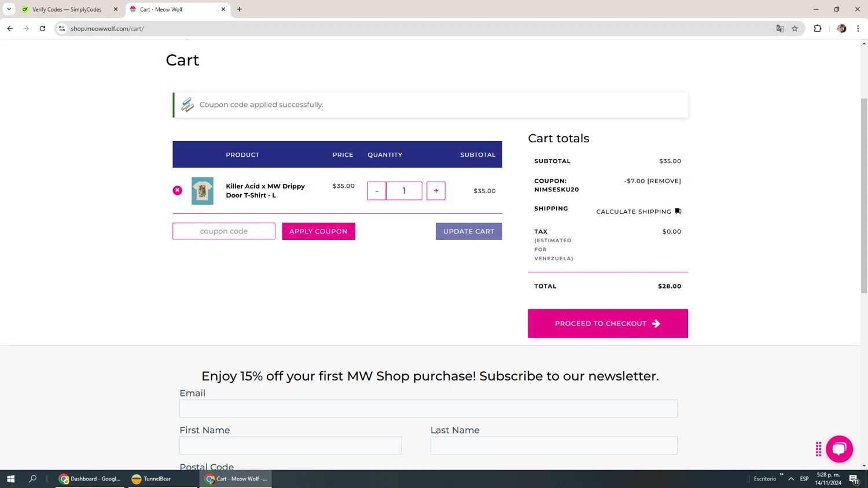868x488 pixels.
Task: Open the tab search dropdown arrow
Action: click(9, 9)
